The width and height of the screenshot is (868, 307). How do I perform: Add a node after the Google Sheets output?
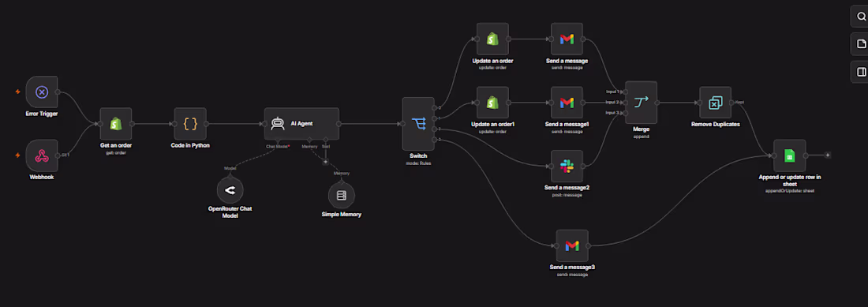pyautogui.click(x=828, y=155)
